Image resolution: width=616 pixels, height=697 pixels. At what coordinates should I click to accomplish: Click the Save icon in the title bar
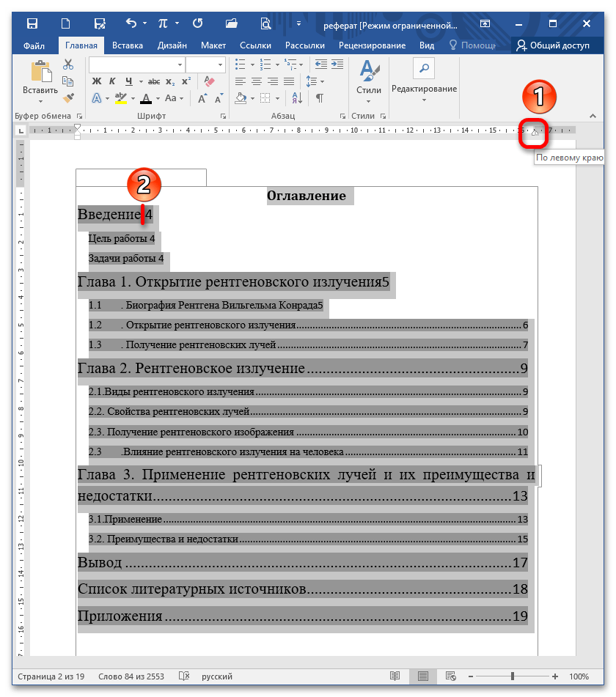point(32,24)
